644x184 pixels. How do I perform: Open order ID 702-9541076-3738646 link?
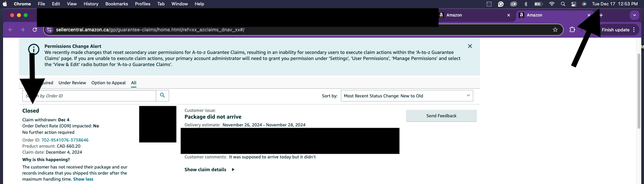[x=65, y=140]
